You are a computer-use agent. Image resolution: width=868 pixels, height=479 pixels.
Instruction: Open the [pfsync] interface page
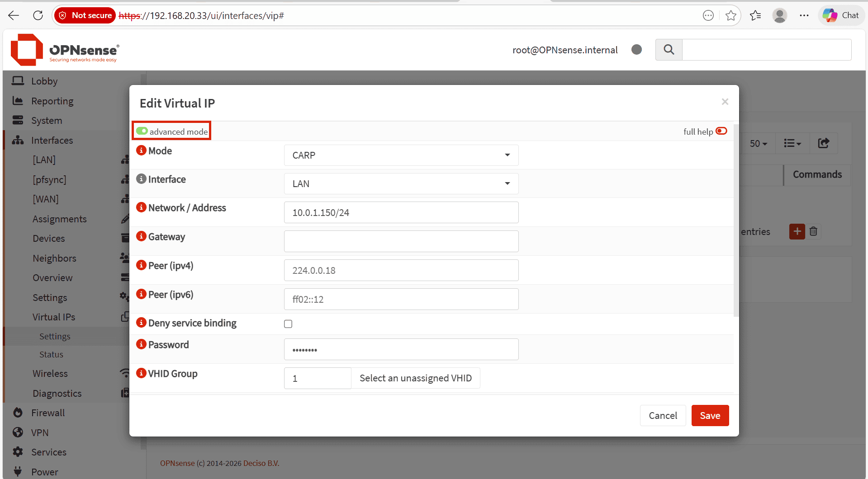pyautogui.click(x=49, y=179)
